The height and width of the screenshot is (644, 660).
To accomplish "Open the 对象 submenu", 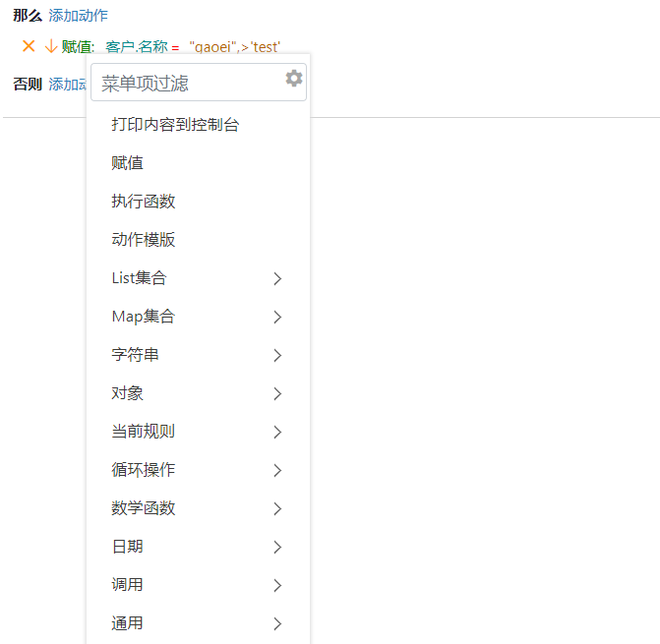I will [x=197, y=393].
